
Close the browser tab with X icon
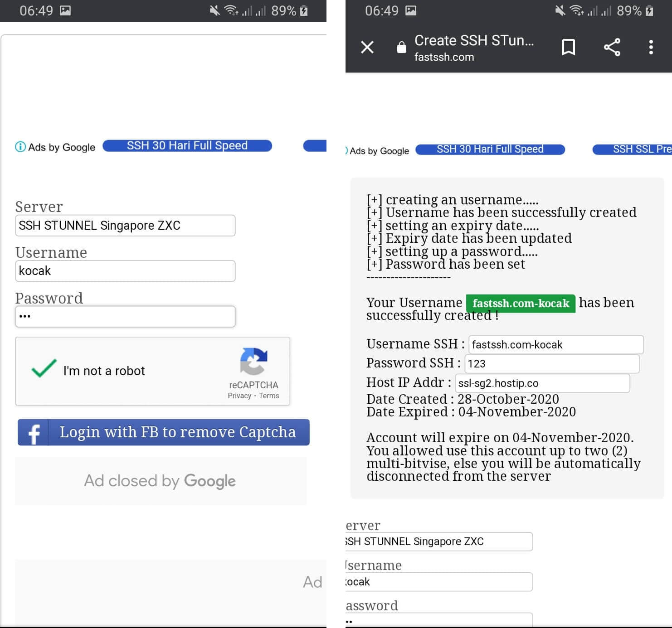coord(367,47)
